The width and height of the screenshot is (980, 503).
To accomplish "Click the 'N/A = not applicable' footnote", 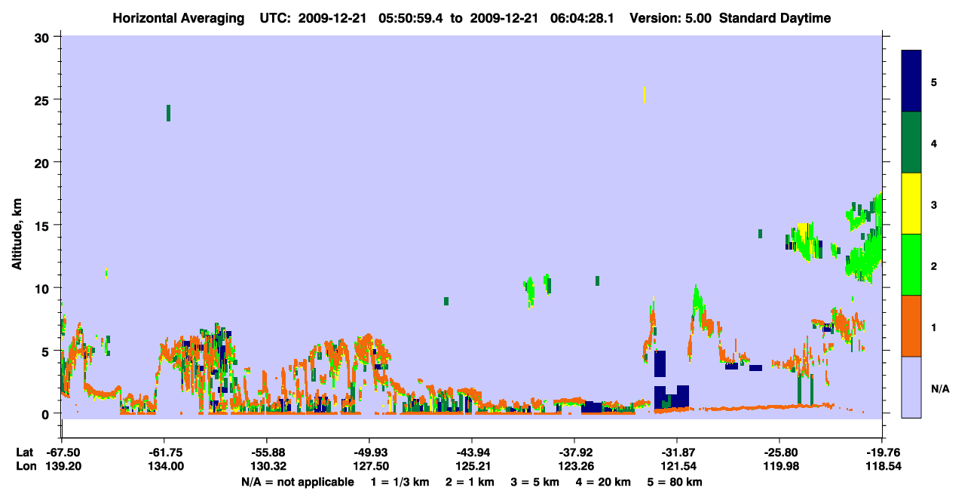I will (x=297, y=482).
